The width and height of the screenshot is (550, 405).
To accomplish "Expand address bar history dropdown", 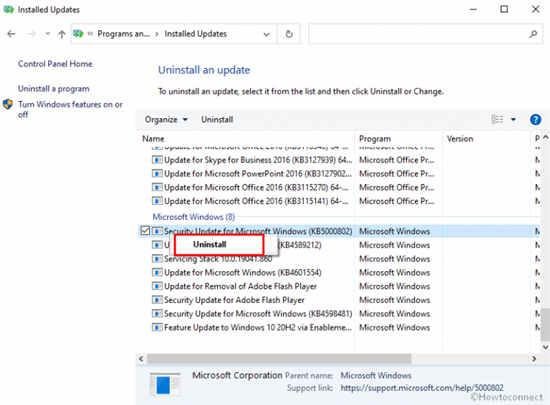I will (266, 34).
